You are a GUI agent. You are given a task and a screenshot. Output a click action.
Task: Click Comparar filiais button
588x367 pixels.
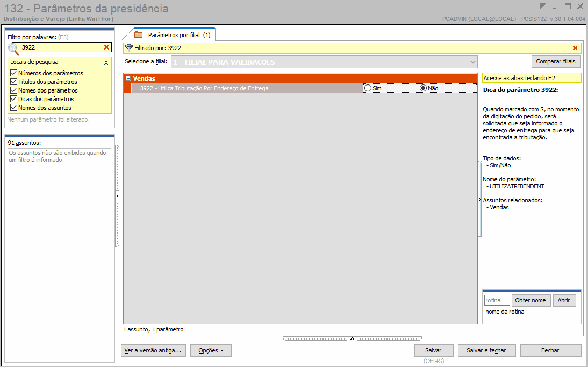point(556,61)
